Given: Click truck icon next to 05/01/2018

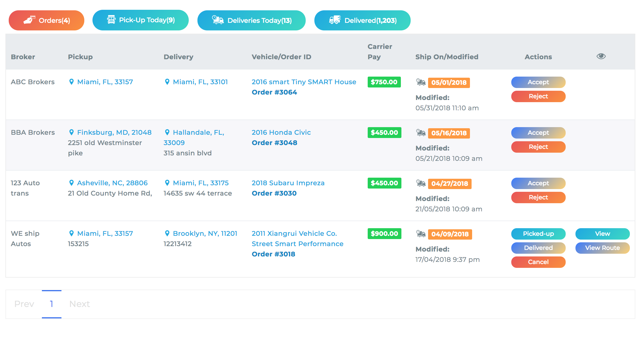Looking at the screenshot, I should [421, 82].
